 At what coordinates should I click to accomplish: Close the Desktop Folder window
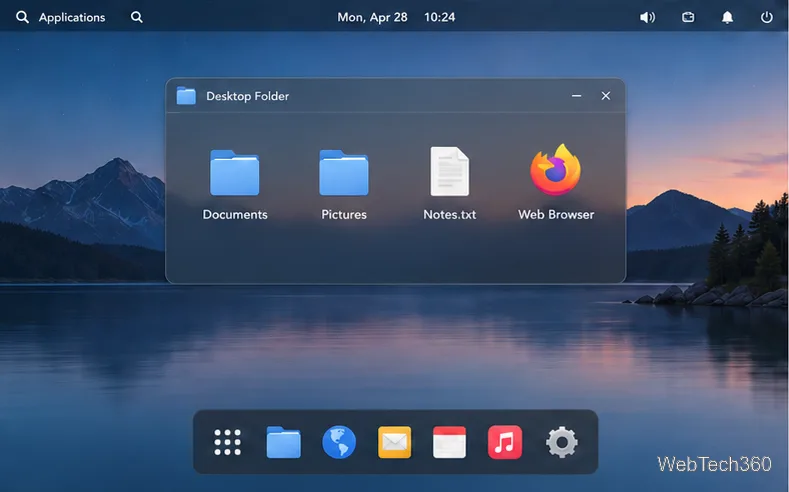[x=606, y=96]
